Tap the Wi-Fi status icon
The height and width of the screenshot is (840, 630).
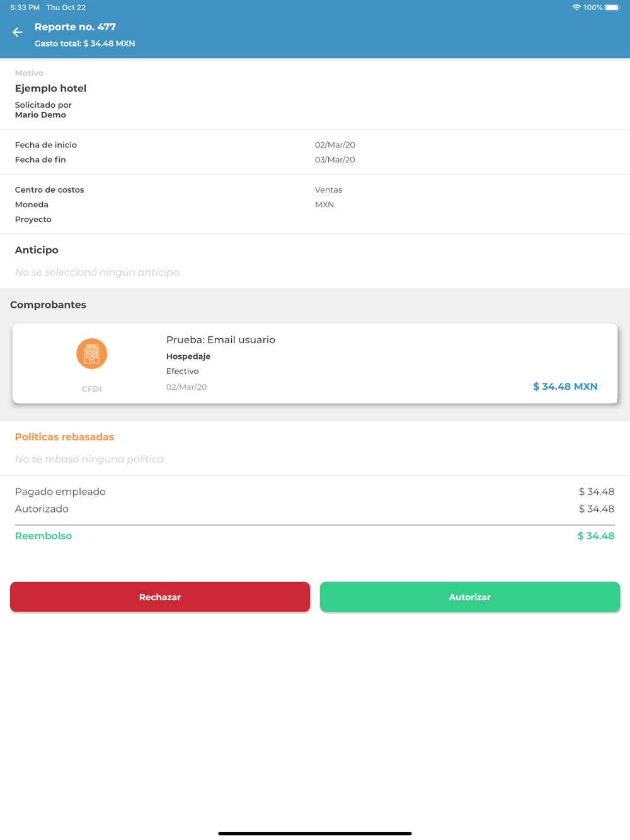tap(576, 8)
